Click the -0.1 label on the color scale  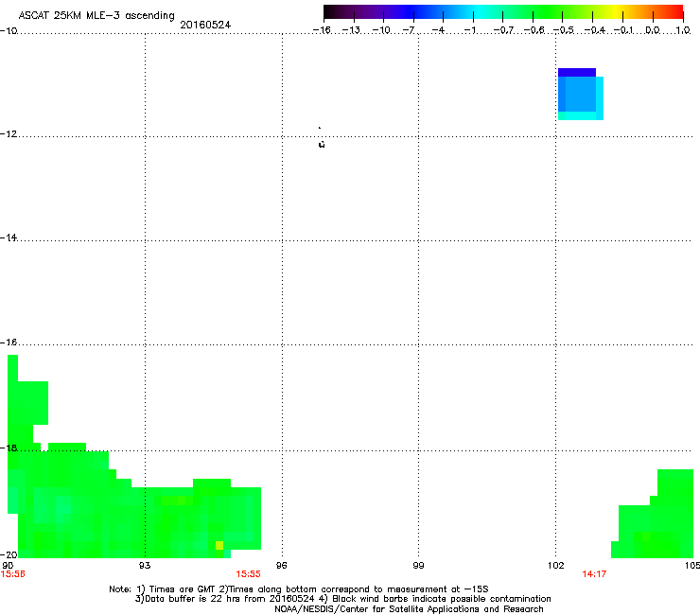click(x=623, y=30)
